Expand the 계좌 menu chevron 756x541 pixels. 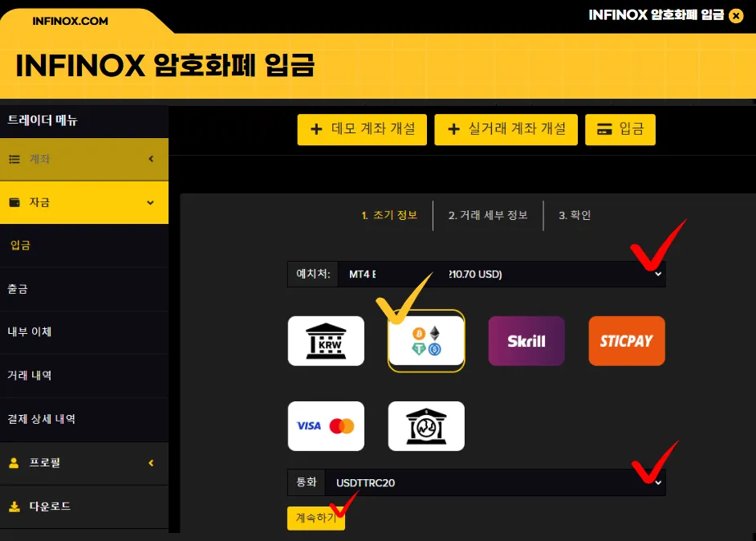[x=151, y=159]
